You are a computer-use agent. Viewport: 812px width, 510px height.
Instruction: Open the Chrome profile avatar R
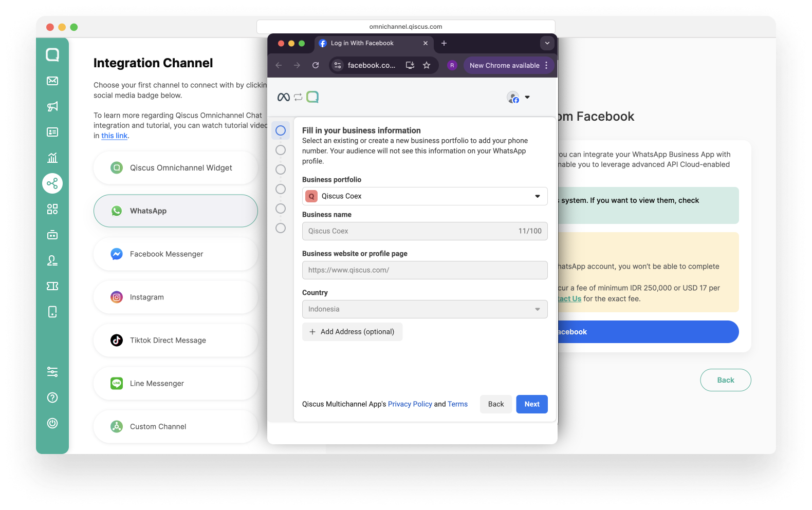(452, 65)
